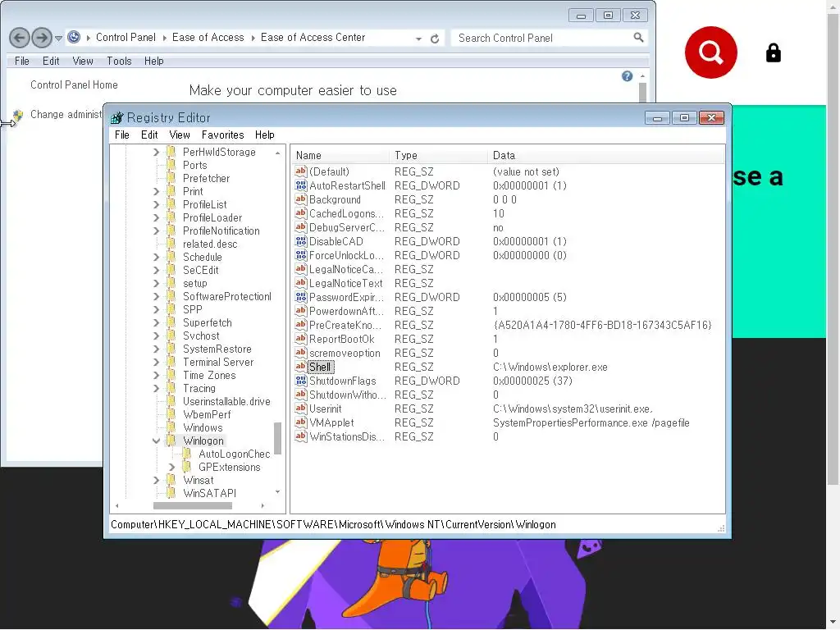840x630 pixels.
Task: Click the Ports folder icon
Action: point(171,165)
